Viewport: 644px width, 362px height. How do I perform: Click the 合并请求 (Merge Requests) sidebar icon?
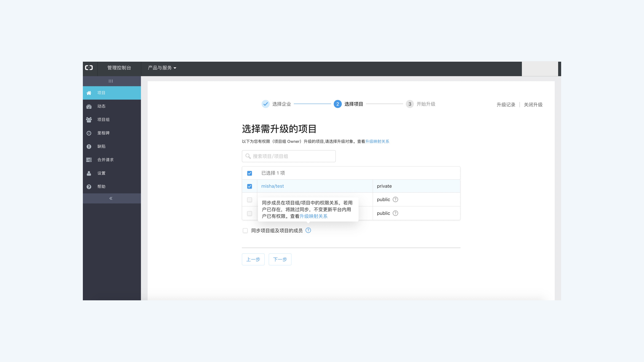(x=89, y=160)
